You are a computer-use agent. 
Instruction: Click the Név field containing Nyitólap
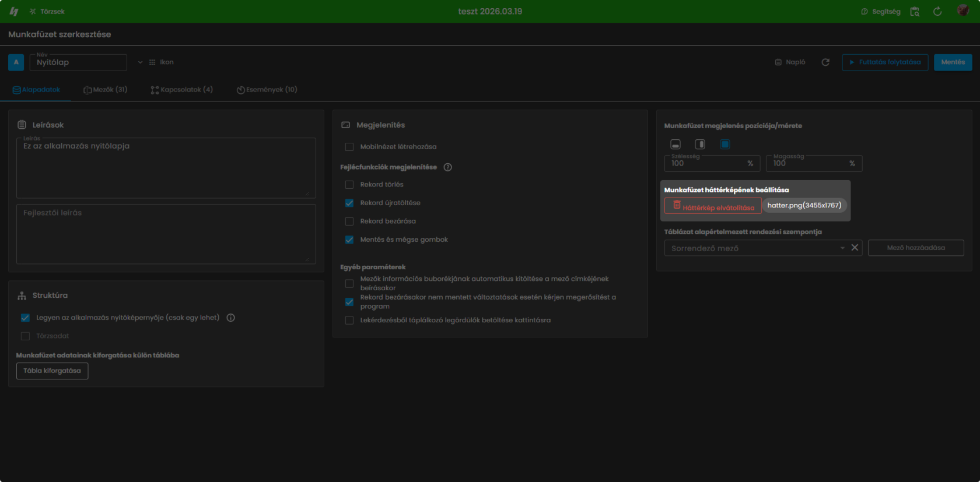pos(78,62)
